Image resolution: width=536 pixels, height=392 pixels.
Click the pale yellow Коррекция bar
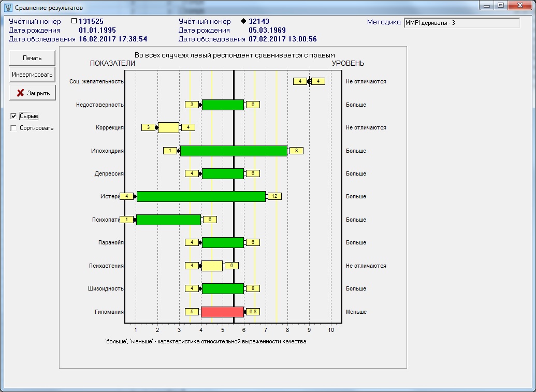click(x=168, y=127)
